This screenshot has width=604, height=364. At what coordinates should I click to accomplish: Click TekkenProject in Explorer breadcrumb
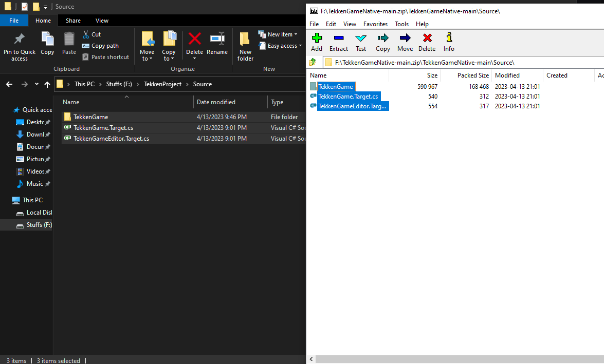point(162,84)
